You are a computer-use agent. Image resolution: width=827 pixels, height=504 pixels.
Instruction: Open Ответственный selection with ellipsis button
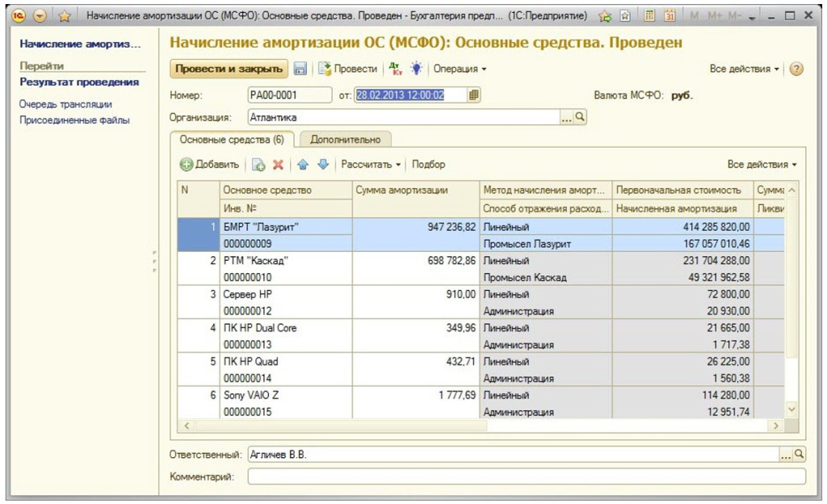coord(786,455)
